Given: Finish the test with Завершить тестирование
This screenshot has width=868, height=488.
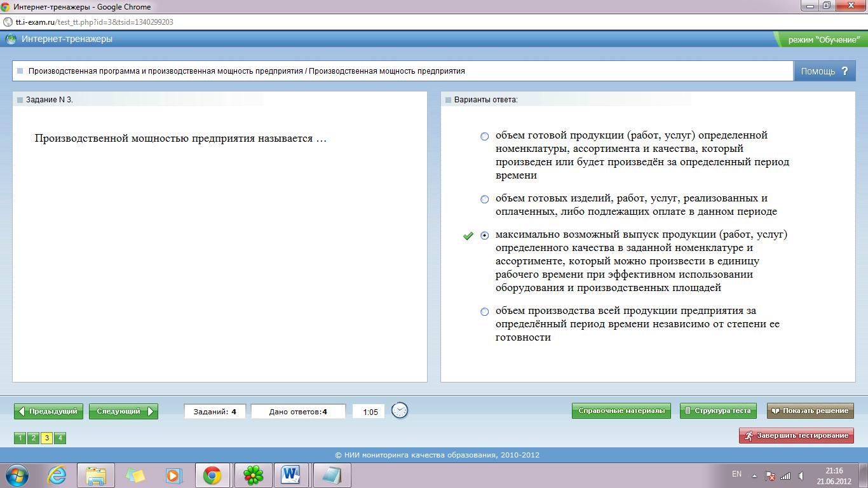Looking at the screenshot, I should (x=796, y=435).
